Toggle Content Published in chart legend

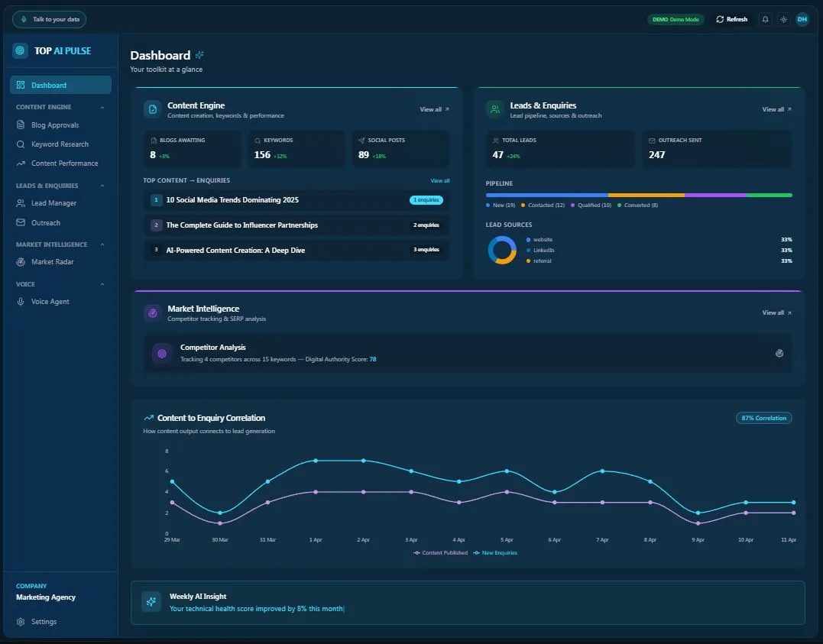pyautogui.click(x=441, y=552)
